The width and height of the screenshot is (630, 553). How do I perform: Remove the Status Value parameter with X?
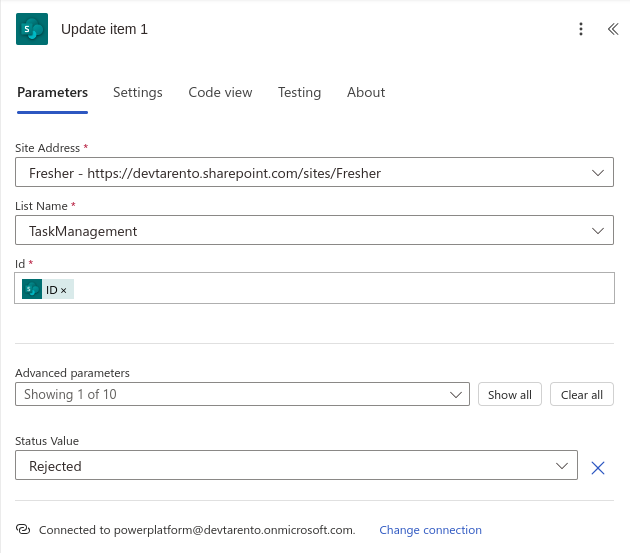coord(598,467)
